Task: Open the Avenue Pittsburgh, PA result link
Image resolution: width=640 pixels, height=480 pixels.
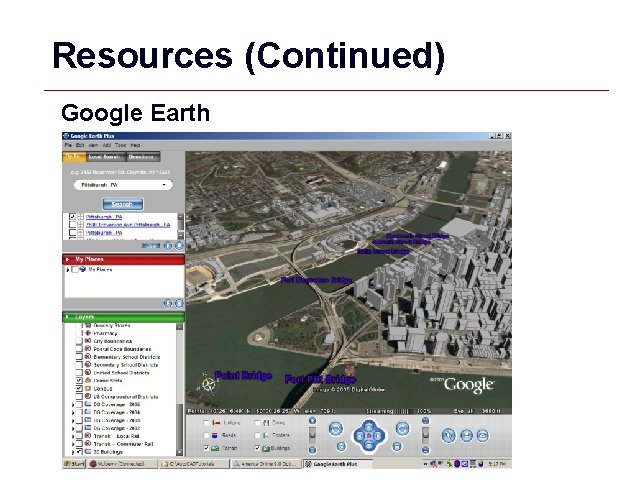Action: tap(128, 224)
